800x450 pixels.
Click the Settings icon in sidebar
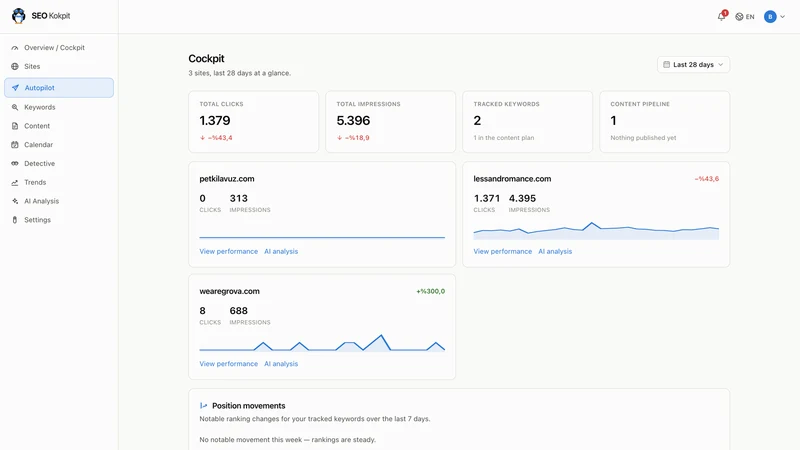[15, 220]
